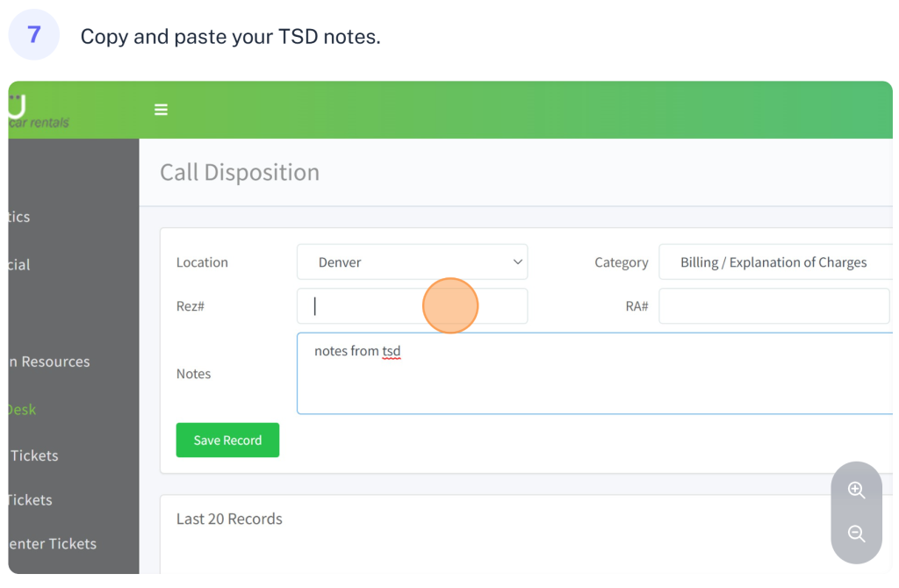Open the Location dropdown showing Denver
899x588 pixels.
coord(412,262)
